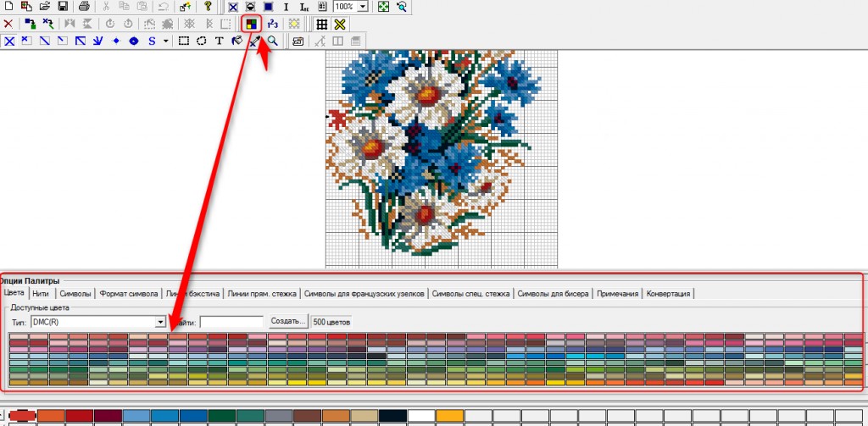Screen dimensions: 868x426
Task: Open the Конвертация tab
Action: (668, 294)
